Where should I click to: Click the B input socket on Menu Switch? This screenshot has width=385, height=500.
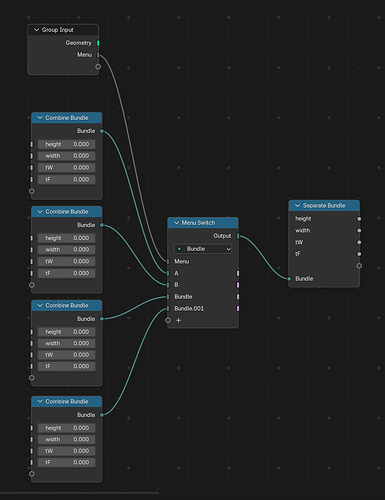point(168,285)
